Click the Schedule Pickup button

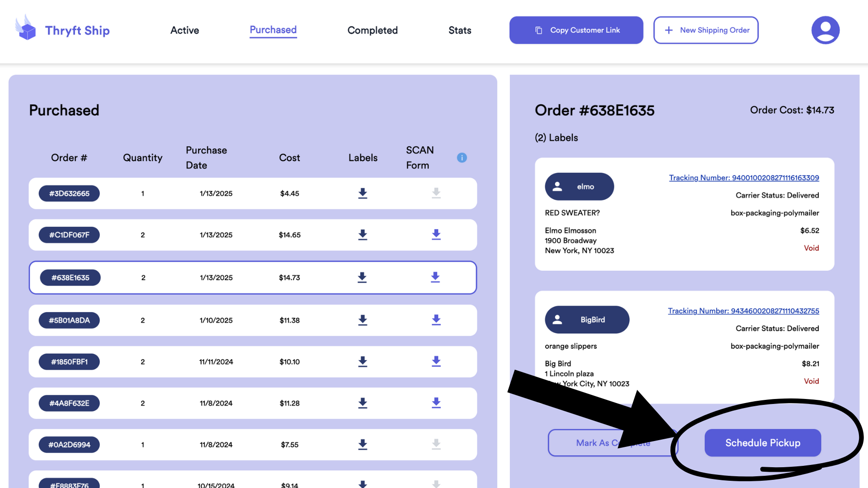pyautogui.click(x=763, y=443)
